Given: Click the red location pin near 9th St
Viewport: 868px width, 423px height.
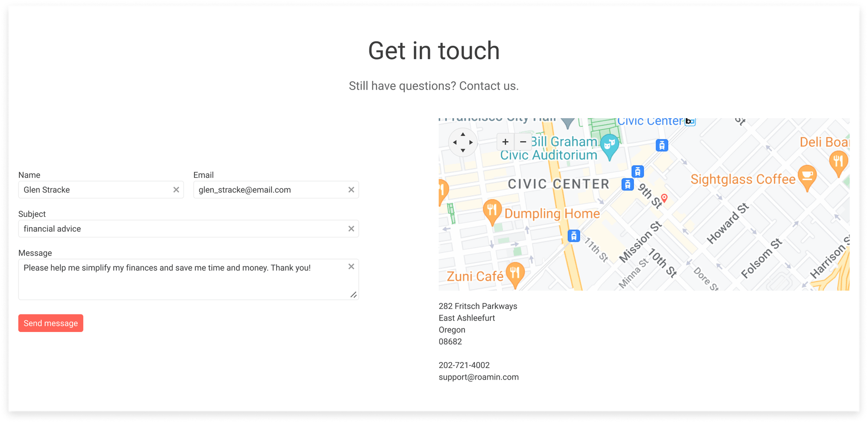Looking at the screenshot, I should [x=664, y=198].
